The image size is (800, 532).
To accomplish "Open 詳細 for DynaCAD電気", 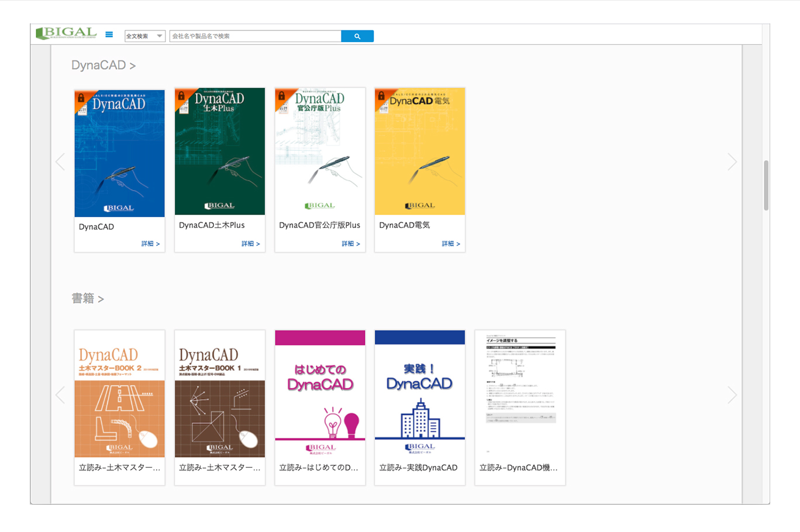I will 450,244.
